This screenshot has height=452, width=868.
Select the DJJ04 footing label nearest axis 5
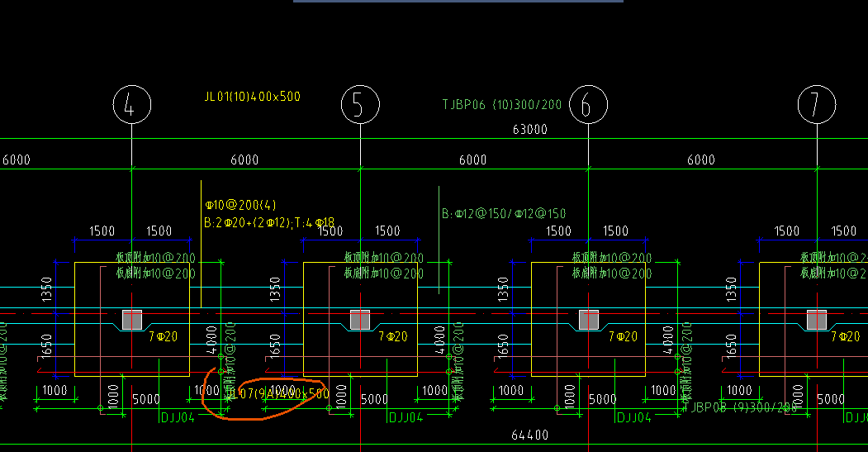coord(406,417)
